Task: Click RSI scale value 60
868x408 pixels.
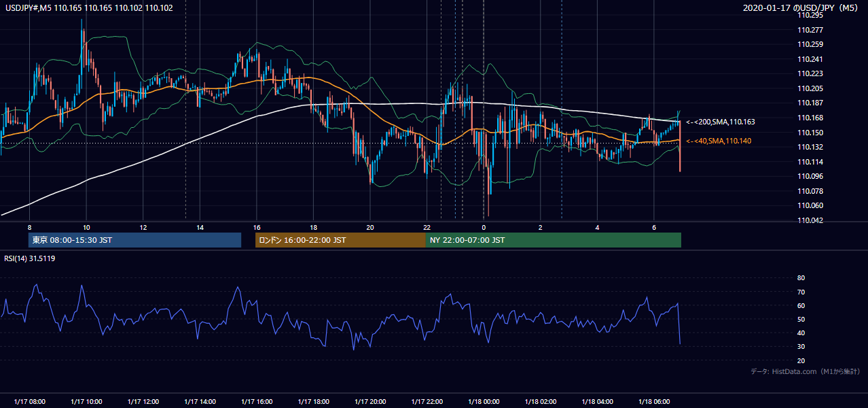Action: coord(801,305)
